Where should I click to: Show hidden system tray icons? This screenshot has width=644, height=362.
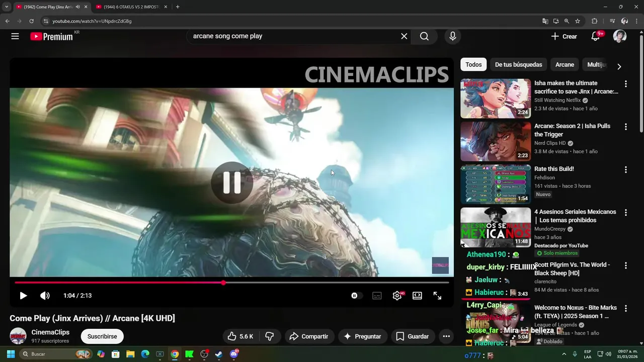pos(564,354)
